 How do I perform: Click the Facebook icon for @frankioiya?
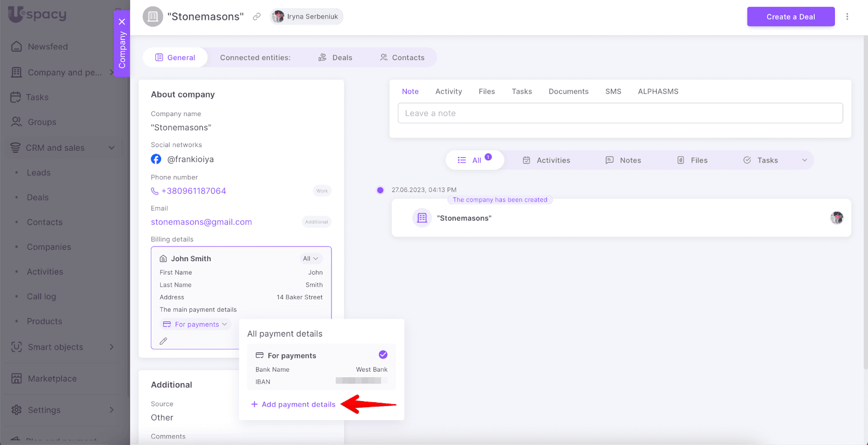coord(156,159)
